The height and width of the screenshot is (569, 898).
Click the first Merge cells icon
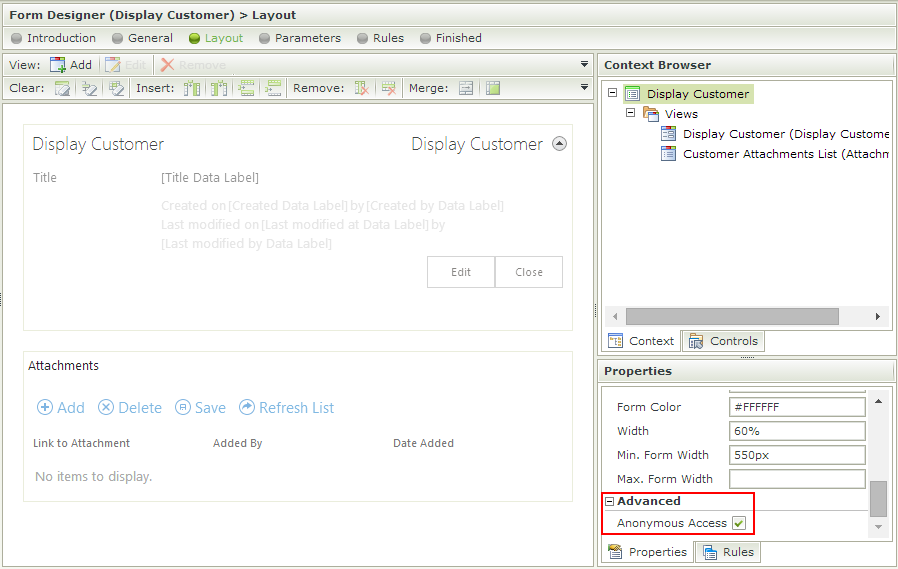tap(466, 88)
